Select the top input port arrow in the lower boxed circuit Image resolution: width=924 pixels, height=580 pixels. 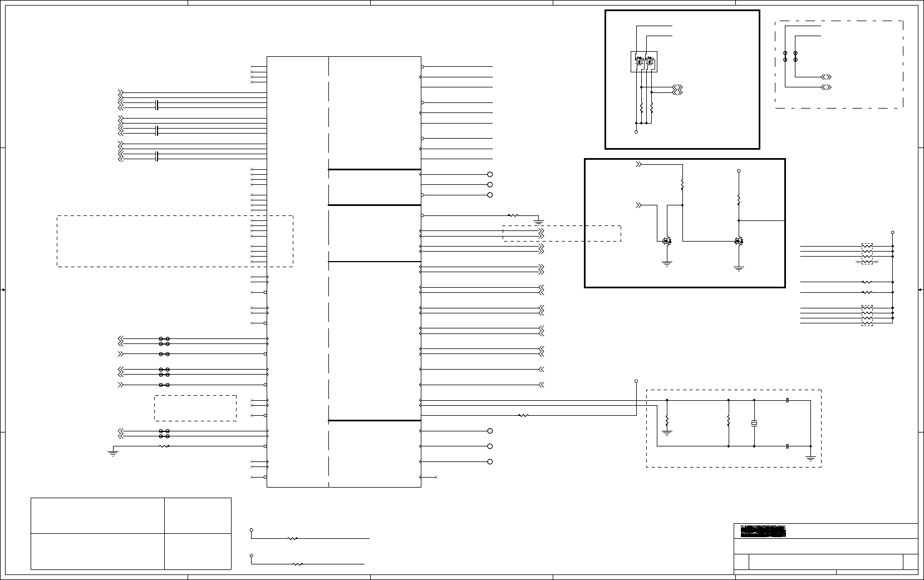click(639, 165)
